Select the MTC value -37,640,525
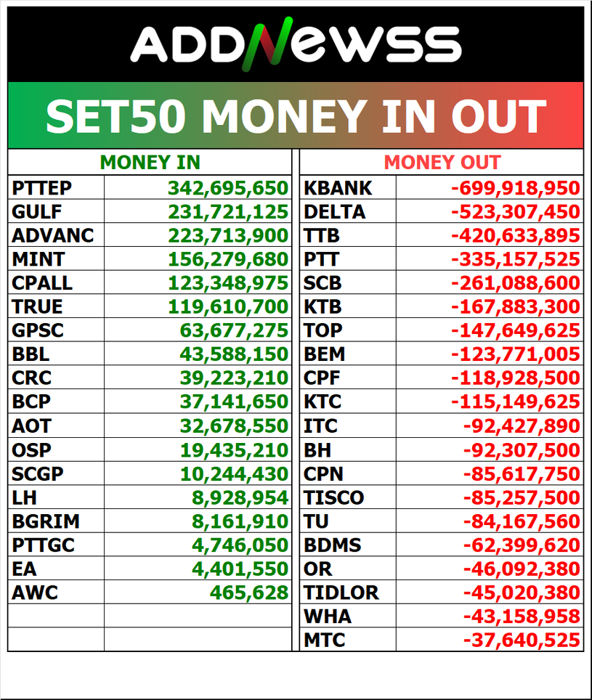Viewport: 592px width, 700px height. tap(522, 640)
